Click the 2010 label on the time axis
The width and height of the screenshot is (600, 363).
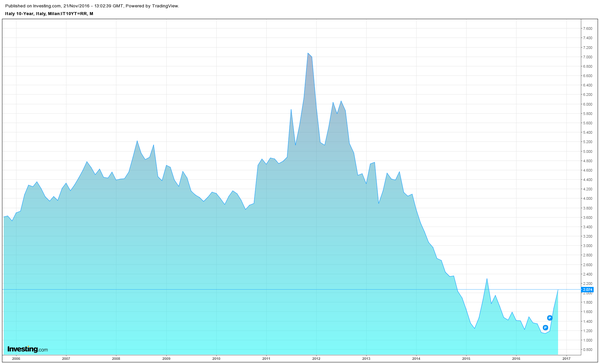[216, 358]
